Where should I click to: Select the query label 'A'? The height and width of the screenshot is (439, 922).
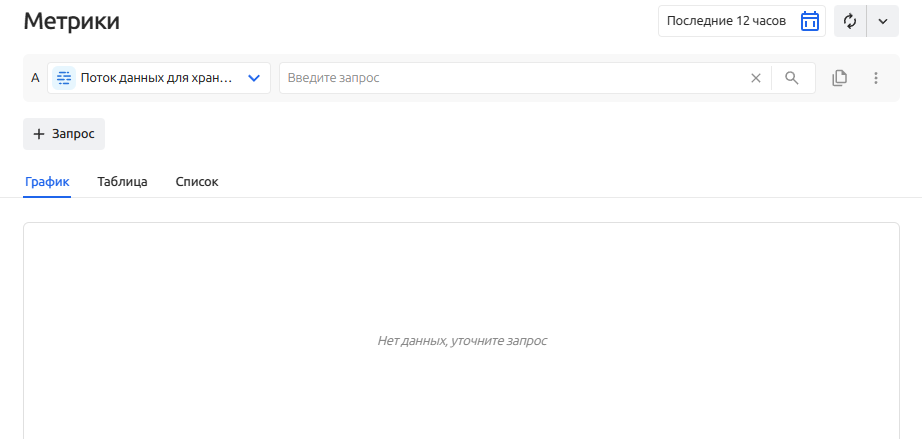(x=35, y=78)
